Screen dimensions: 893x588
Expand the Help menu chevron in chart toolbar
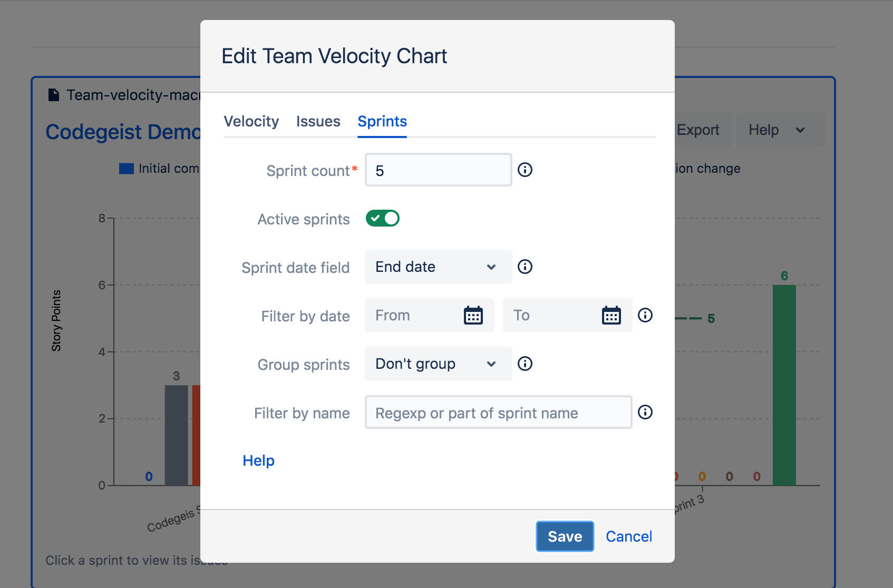click(x=800, y=130)
